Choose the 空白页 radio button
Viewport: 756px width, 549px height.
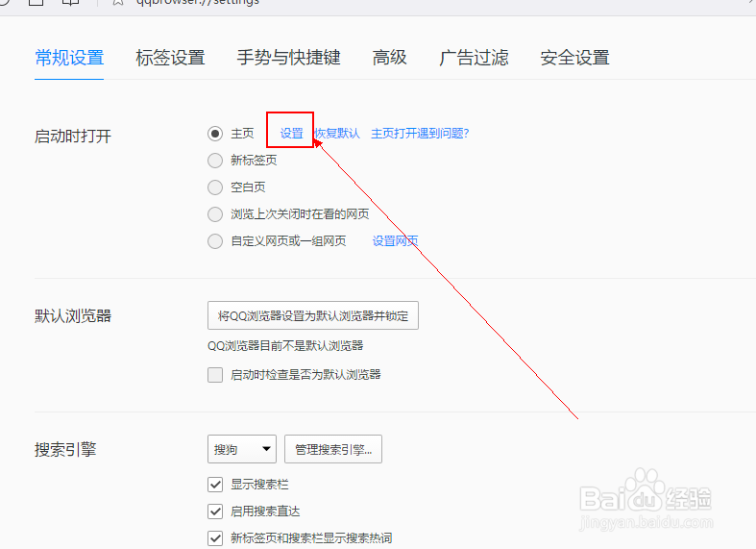215,187
